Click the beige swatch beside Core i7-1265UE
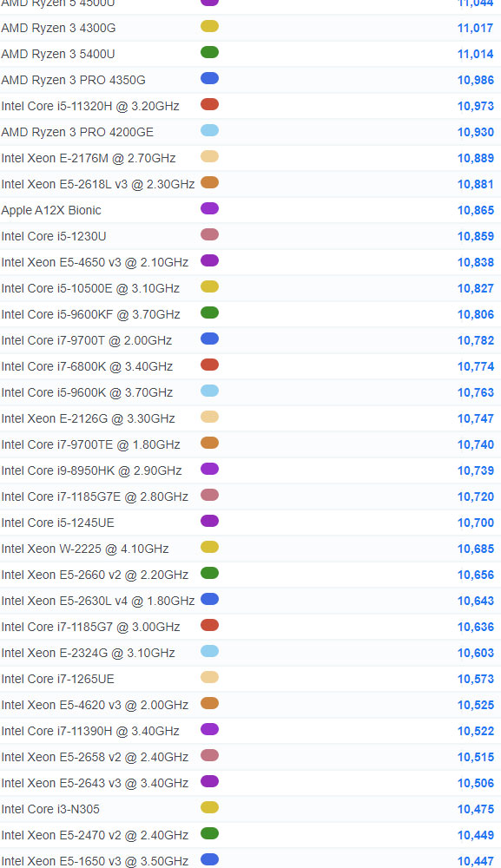The height and width of the screenshot is (868, 501). click(209, 677)
